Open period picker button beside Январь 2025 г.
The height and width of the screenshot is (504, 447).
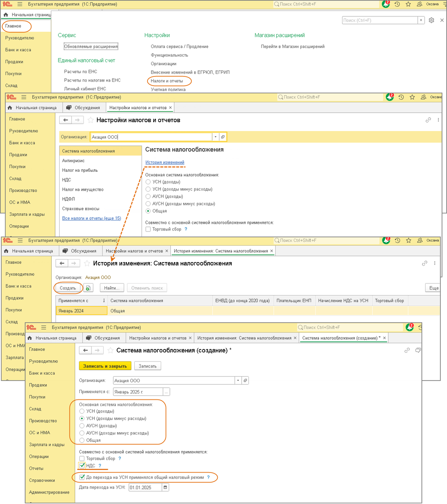pyautogui.click(x=167, y=392)
